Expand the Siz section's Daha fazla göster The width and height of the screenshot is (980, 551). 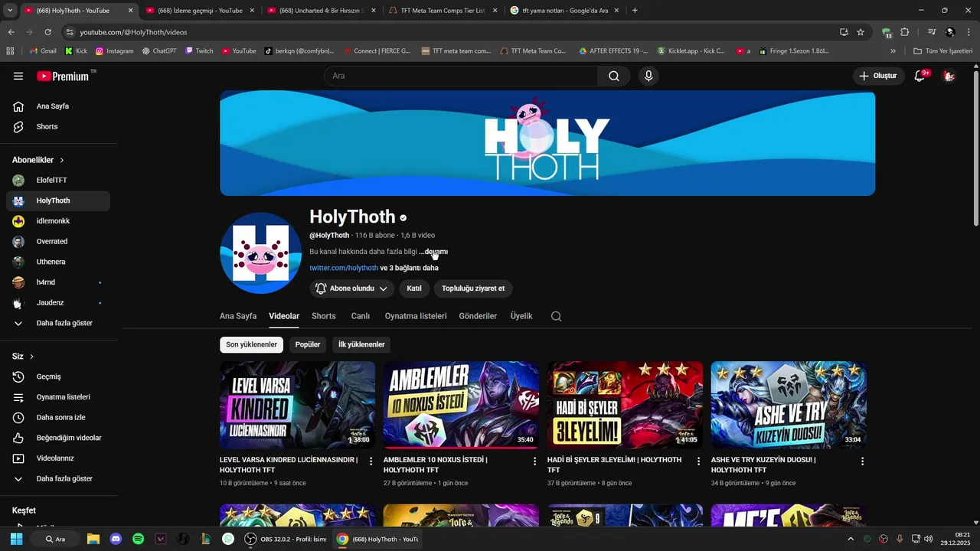[x=58, y=478]
